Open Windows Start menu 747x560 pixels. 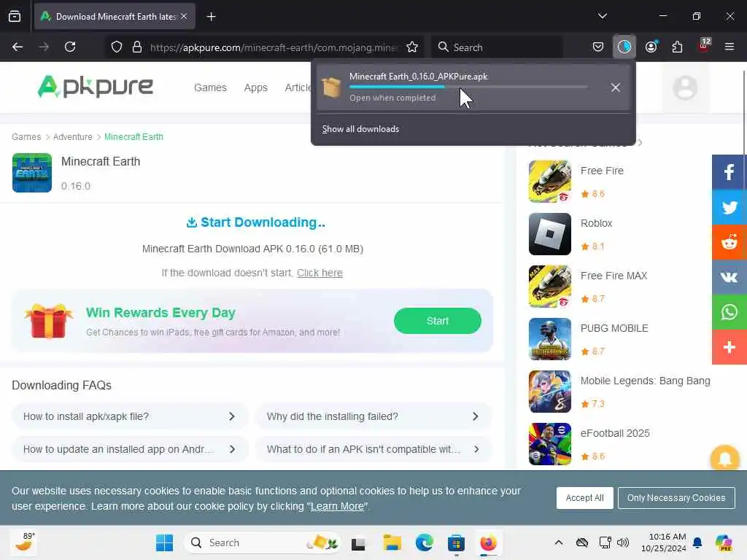click(x=164, y=542)
